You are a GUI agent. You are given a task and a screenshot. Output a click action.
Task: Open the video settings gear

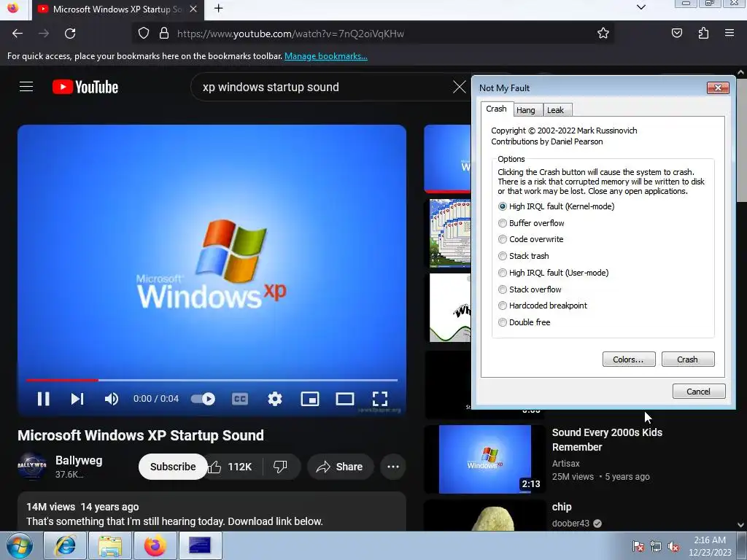pos(275,399)
